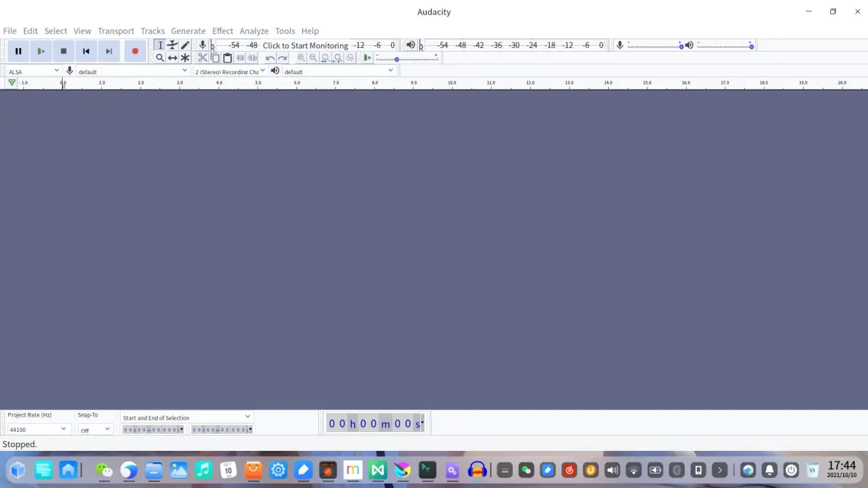Image resolution: width=868 pixels, height=488 pixels.
Task: Open the Terminal icon in the dock
Action: [427, 471]
